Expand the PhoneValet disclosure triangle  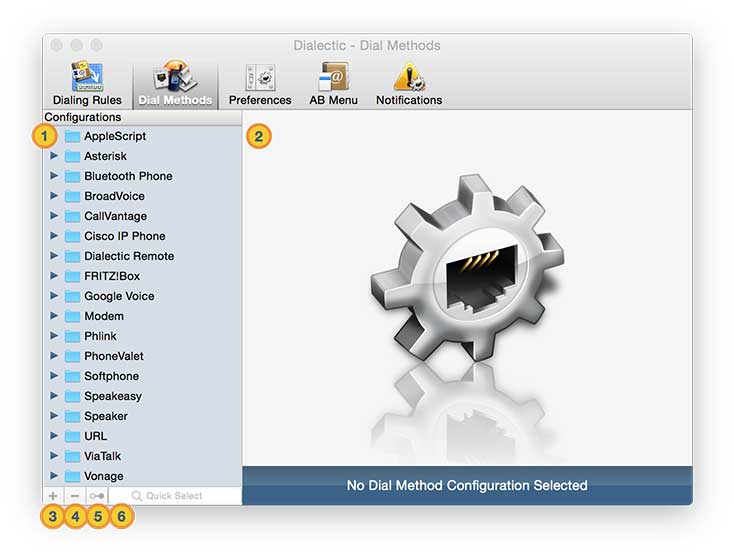pos(54,355)
